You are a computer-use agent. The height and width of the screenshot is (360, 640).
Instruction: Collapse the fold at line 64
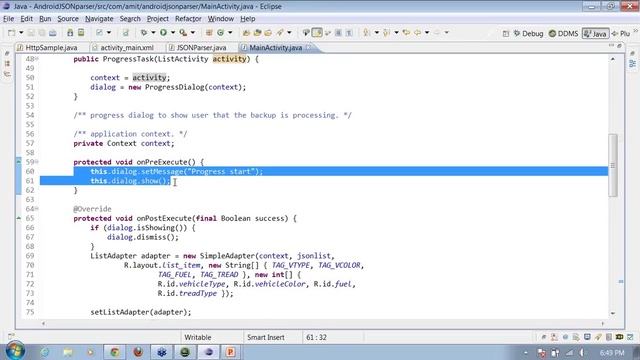pos(37,209)
